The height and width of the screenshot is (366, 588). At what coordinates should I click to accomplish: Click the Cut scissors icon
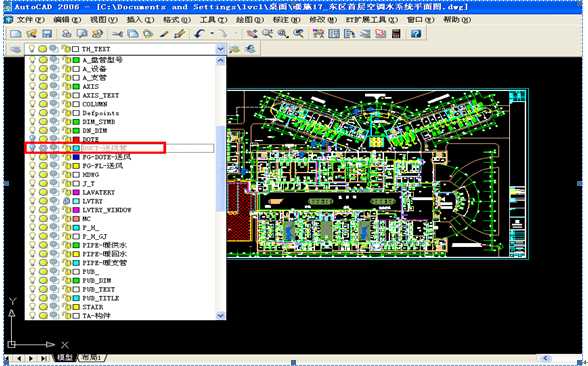tap(117, 34)
